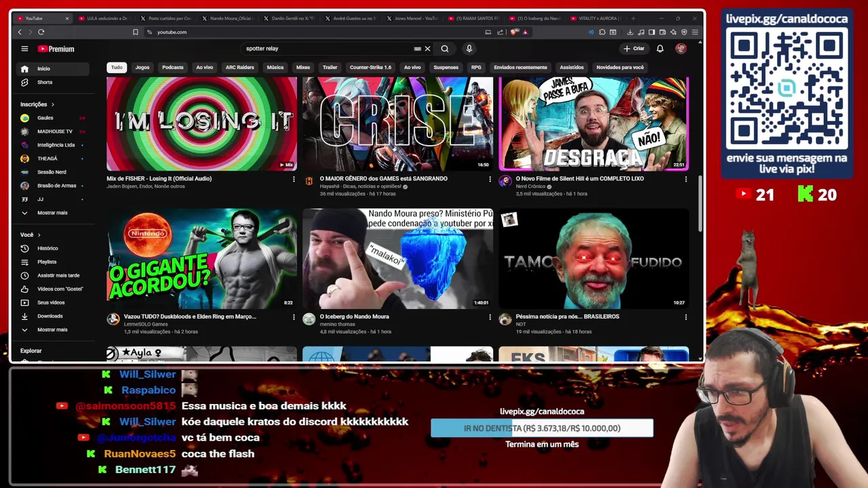Open Seus vídeos in the sidebar

[x=53, y=302]
